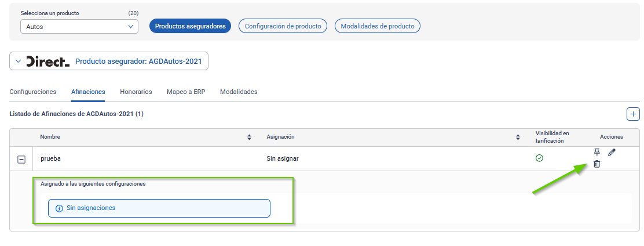Viewport: 644px width, 246px height.
Task: Click the Direct logo
Action: pos(48,62)
